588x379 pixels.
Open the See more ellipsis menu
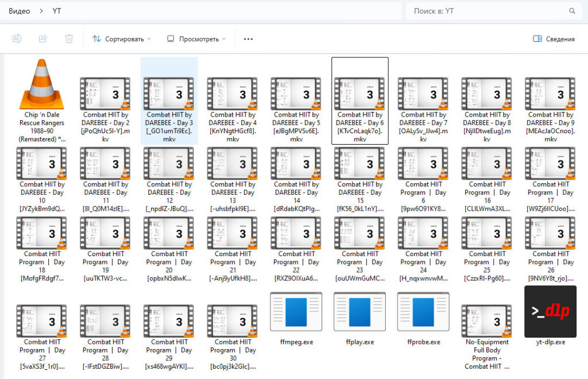pyautogui.click(x=248, y=39)
